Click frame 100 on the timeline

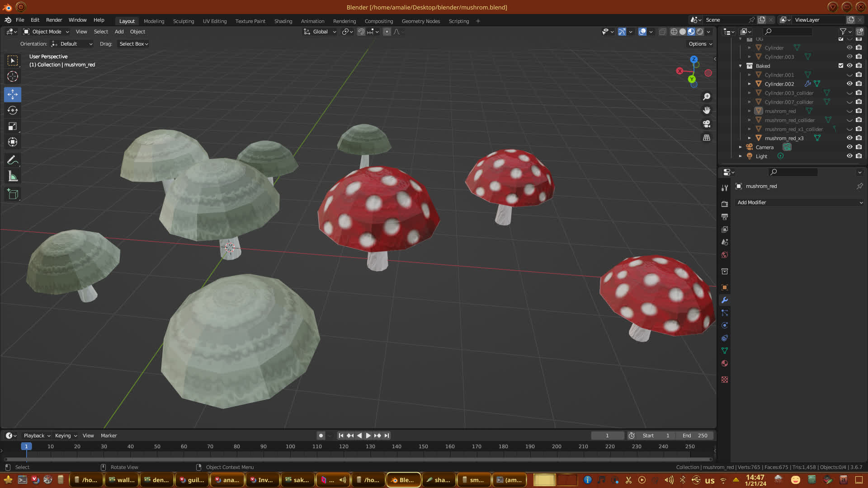(x=290, y=446)
